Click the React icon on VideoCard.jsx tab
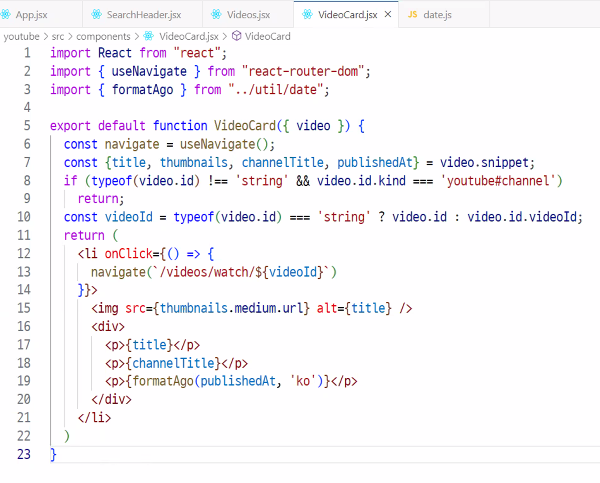Image resolution: width=600 pixels, height=483 pixels. click(x=307, y=15)
